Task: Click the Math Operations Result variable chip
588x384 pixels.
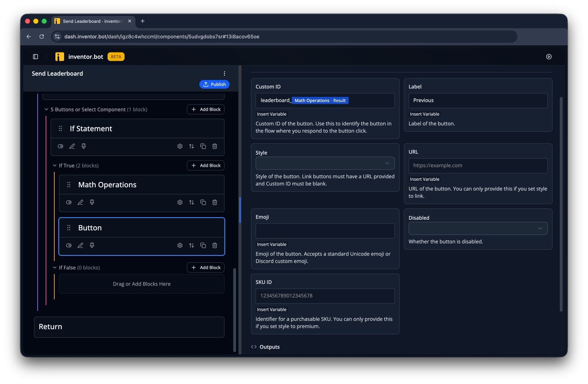Action: point(320,101)
